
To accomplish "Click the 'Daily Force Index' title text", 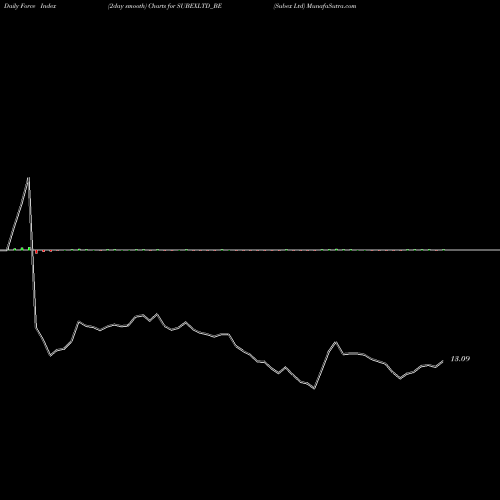I will [30, 6].
